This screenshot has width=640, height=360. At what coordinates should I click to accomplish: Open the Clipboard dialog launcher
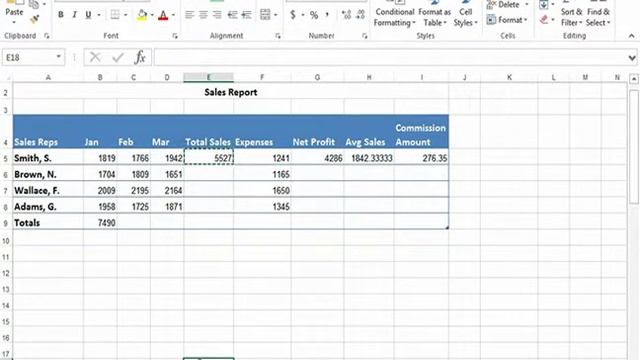pos(47,36)
